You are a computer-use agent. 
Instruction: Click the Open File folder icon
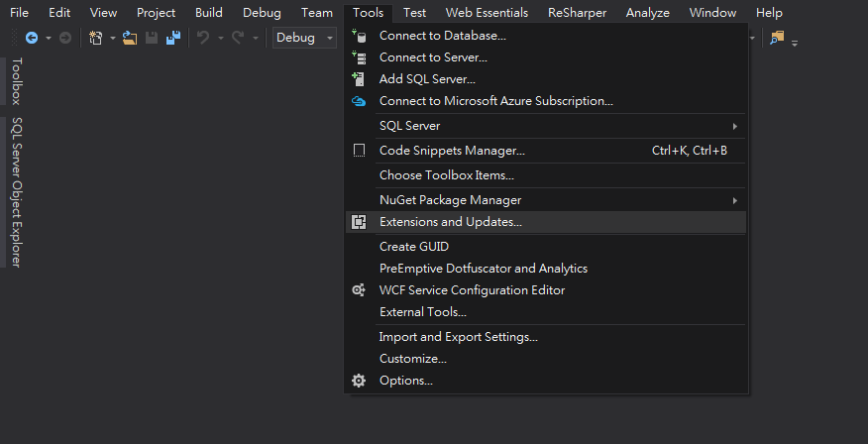[x=129, y=38]
